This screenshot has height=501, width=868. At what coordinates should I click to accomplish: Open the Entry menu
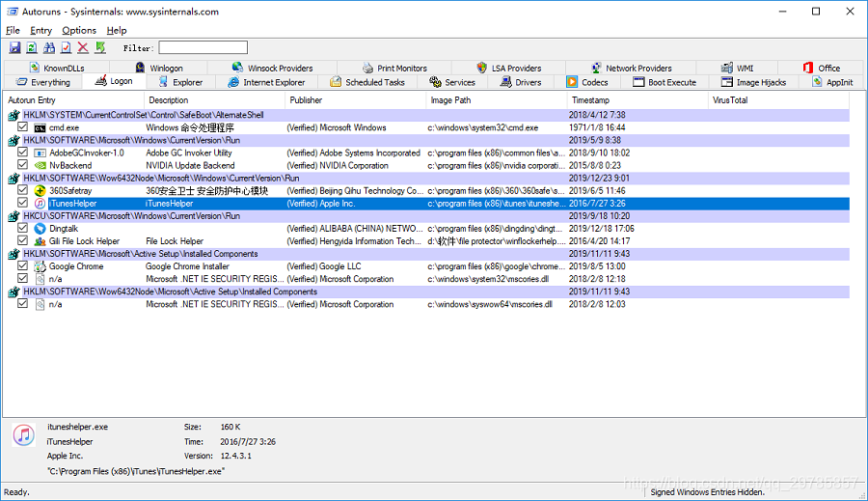[41, 31]
